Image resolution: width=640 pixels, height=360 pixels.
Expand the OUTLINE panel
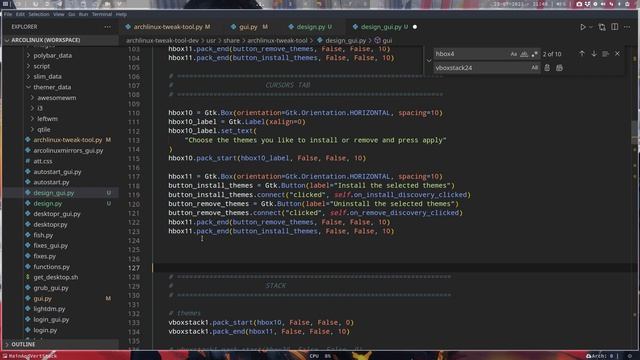click(x=60, y=344)
